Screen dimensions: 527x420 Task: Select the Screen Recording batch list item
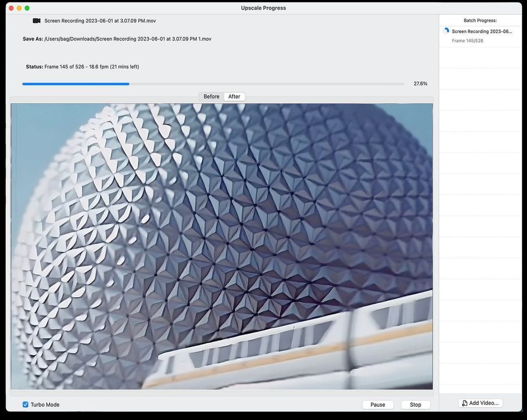(x=480, y=36)
